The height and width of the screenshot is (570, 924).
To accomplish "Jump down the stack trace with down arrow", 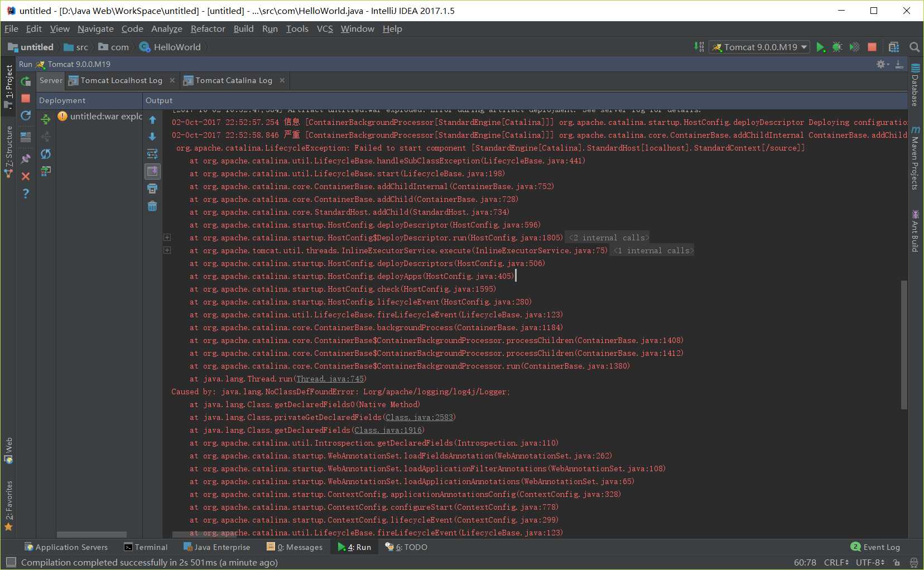I will point(152,137).
